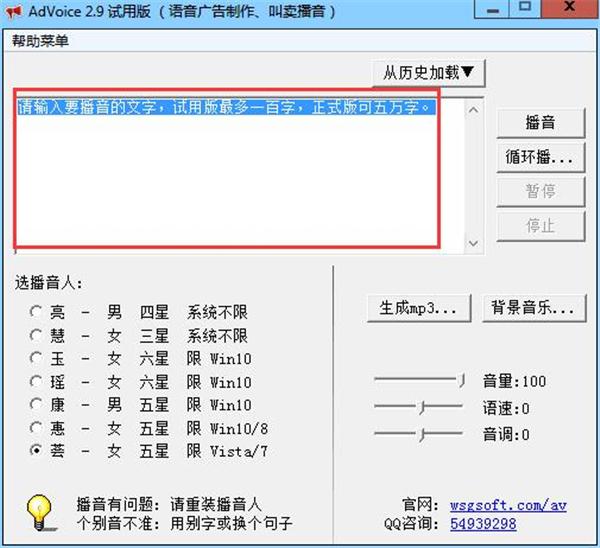Click the 音量:100 value label
This screenshot has width=600, height=548.
click(514, 381)
